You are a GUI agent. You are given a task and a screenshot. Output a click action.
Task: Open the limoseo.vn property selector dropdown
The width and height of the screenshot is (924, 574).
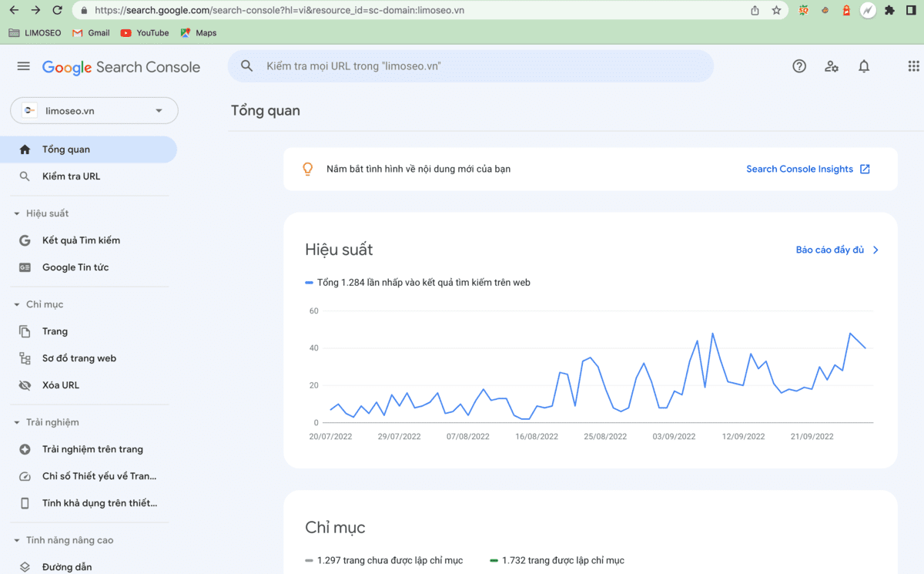pyautogui.click(x=94, y=110)
